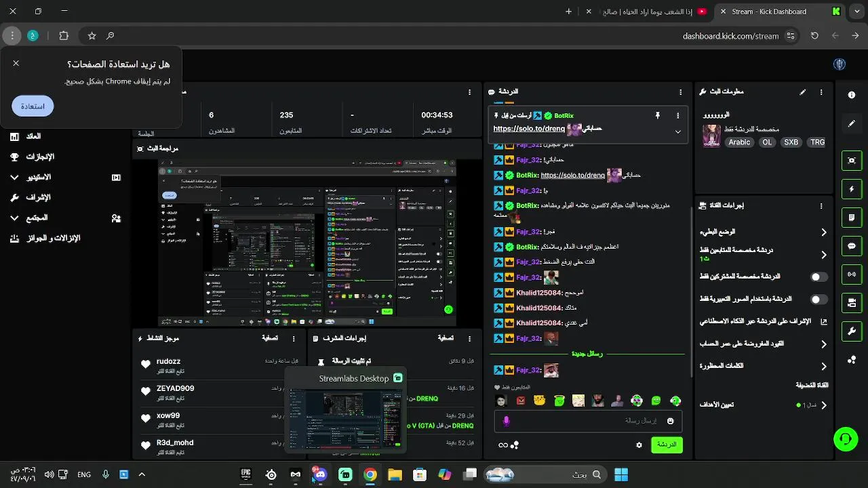Click the Arabic language tag
This screenshot has height=488, width=868.
point(739,142)
